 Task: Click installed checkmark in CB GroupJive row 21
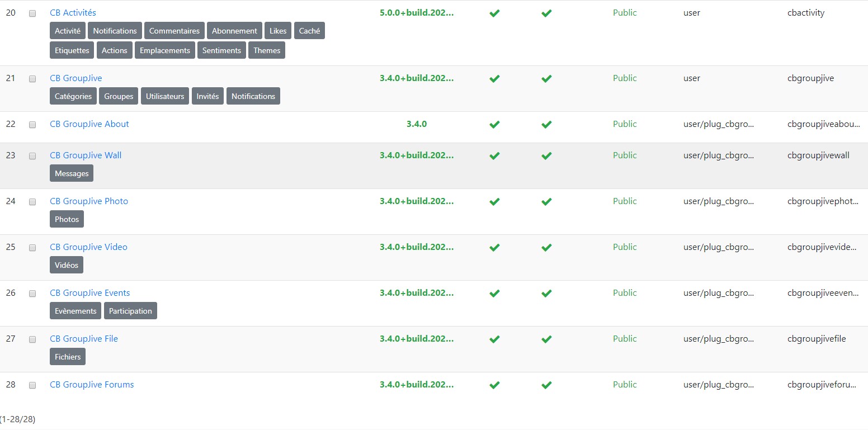point(494,78)
